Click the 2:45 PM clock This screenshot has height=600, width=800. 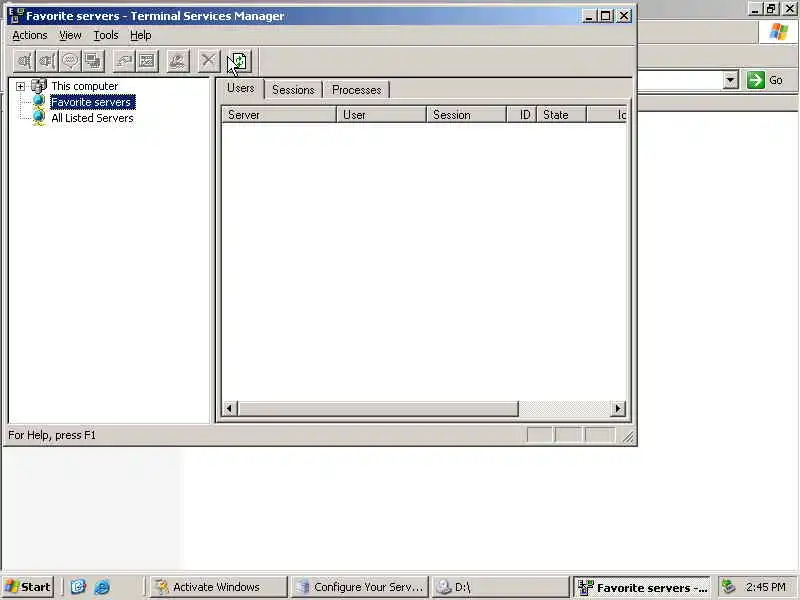765,587
